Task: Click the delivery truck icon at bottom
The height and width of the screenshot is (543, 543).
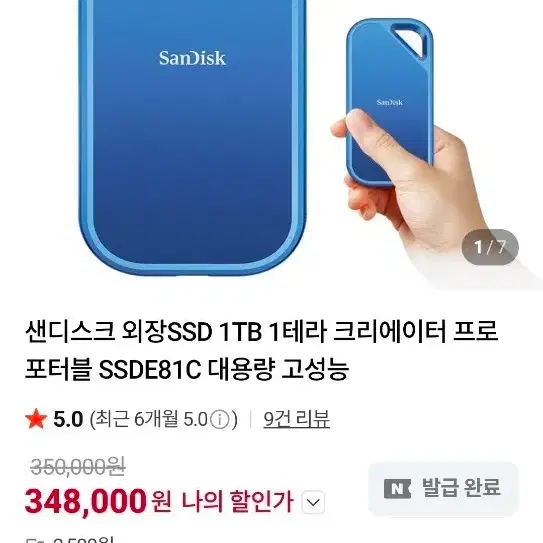Action: 34,540
